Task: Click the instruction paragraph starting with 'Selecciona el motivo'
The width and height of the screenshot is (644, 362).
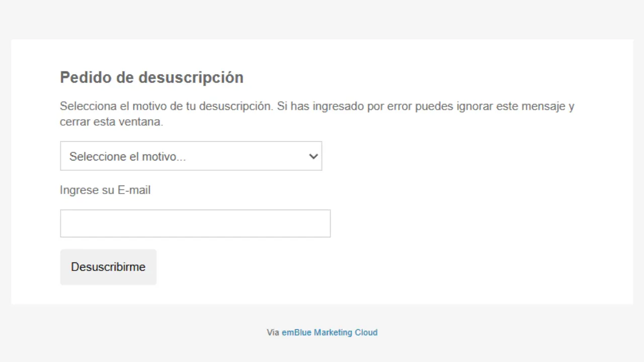Action: [316, 107]
